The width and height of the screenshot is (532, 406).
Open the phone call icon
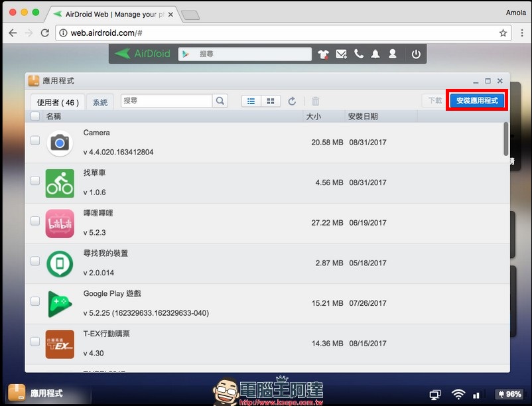(359, 54)
